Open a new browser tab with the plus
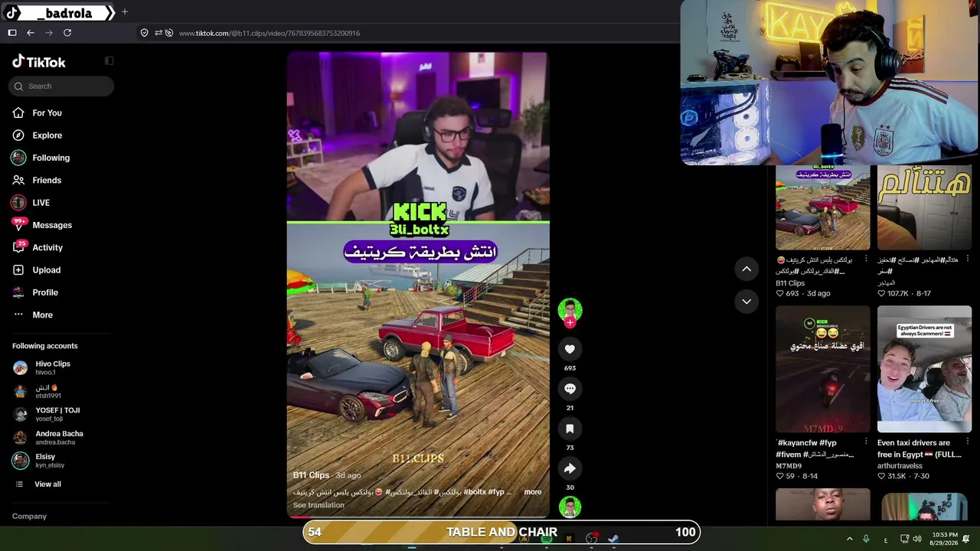Screen dimensions: 980x551 pyautogui.click(x=125, y=12)
